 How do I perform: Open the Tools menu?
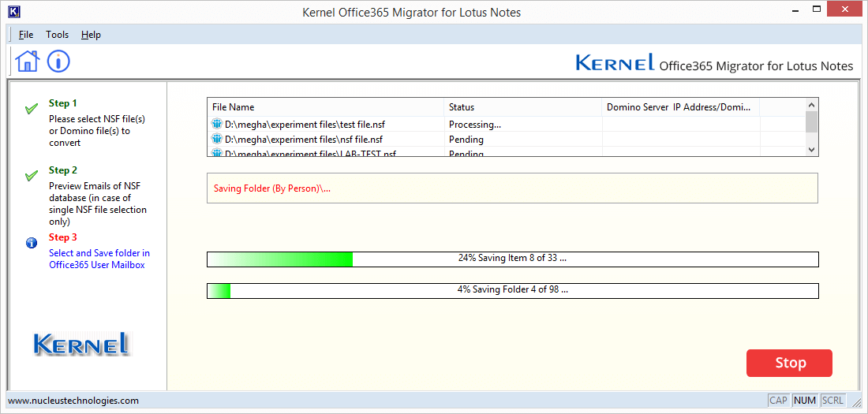click(57, 35)
